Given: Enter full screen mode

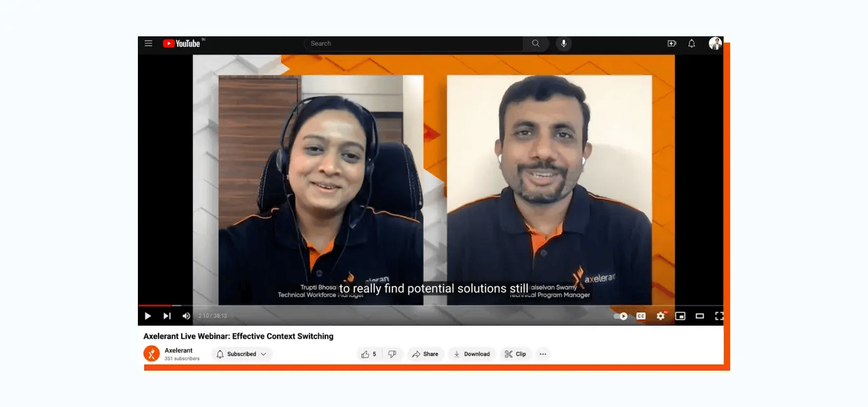Looking at the screenshot, I should [x=719, y=316].
